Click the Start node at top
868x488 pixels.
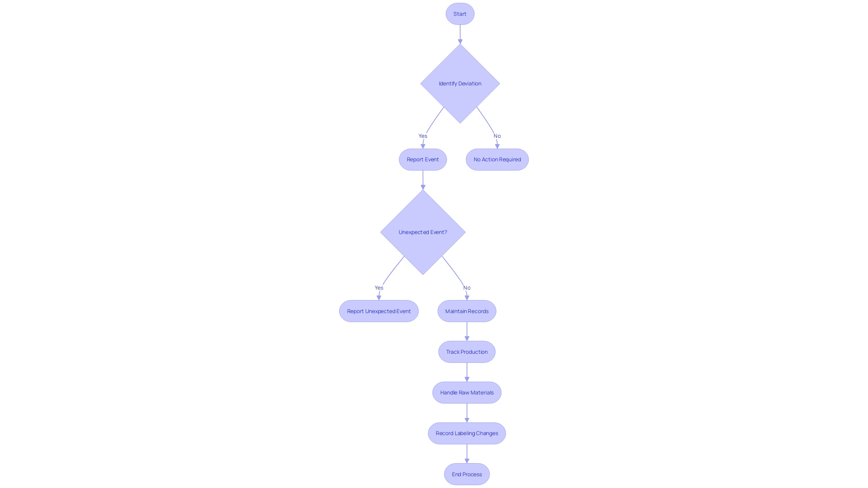pos(460,14)
